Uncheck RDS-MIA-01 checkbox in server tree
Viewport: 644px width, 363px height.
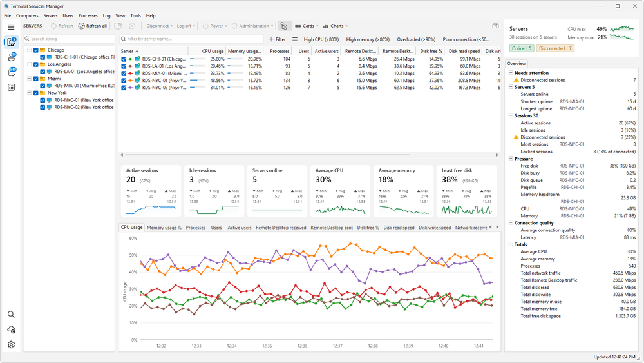click(43, 86)
